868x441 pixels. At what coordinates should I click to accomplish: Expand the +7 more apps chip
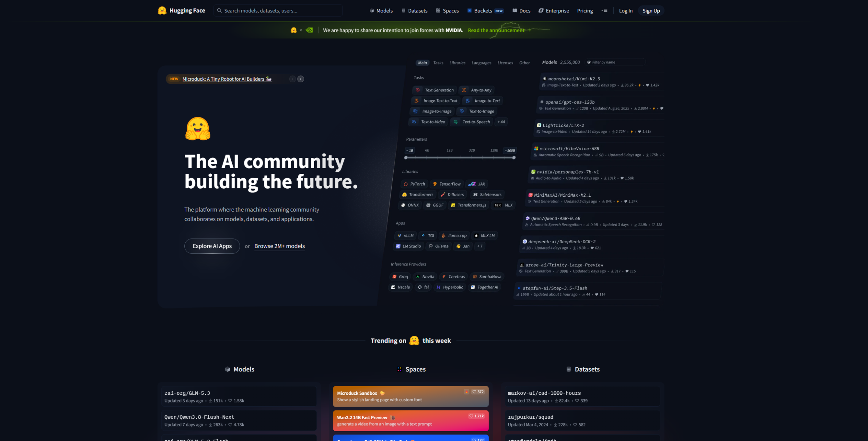click(479, 246)
